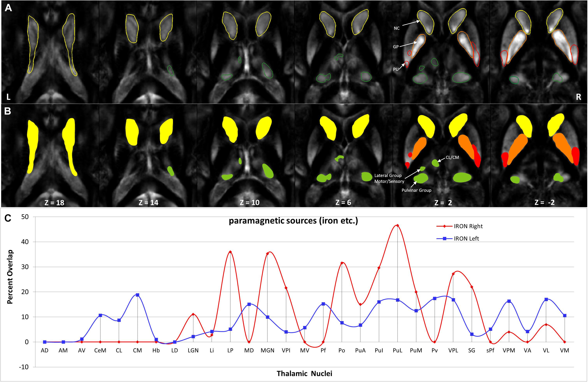Image resolution: width=588 pixels, height=382 pixels.
Task: Click the MV x-axis label
Action: click(x=305, y=350)
